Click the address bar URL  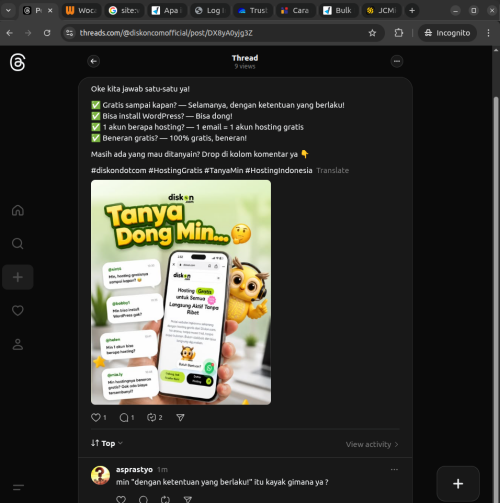click(166, 33)
